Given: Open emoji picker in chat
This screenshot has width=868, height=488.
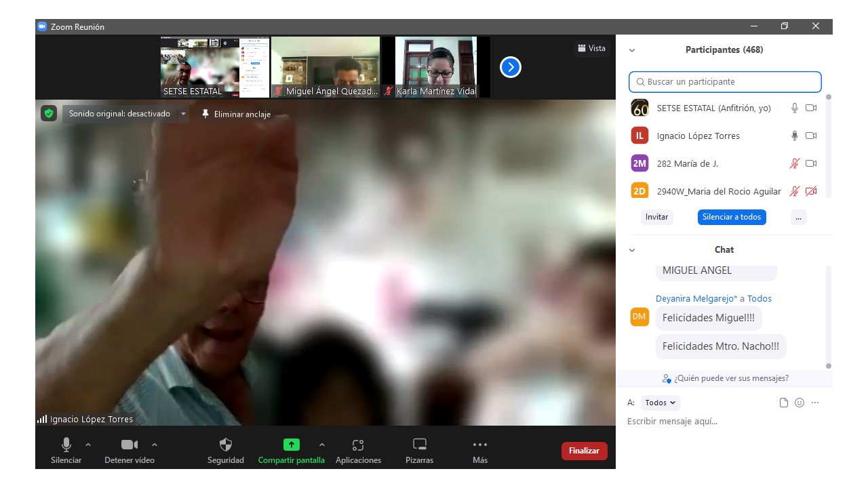Looking at the screenshot, I should click(800, 403).
